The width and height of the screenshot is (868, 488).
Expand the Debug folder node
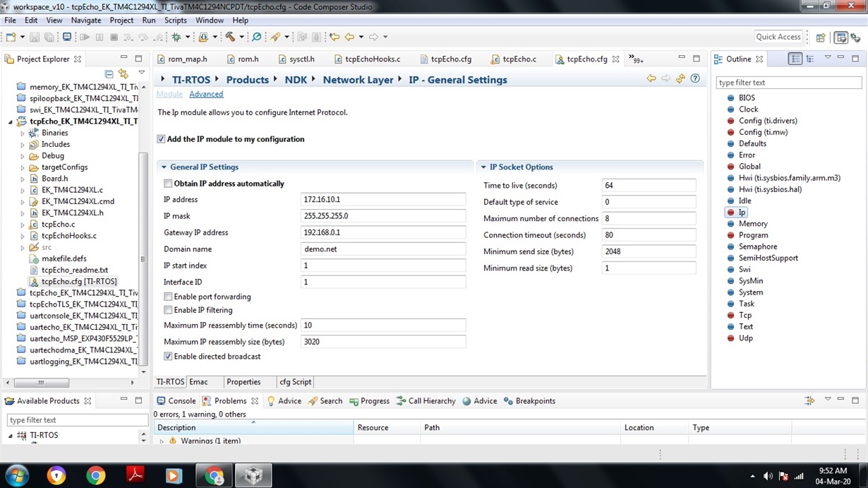(x=23, y=155)
